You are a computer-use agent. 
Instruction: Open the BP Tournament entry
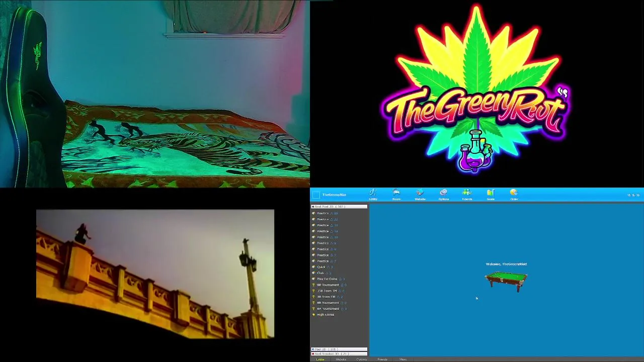tap(329, 309)
